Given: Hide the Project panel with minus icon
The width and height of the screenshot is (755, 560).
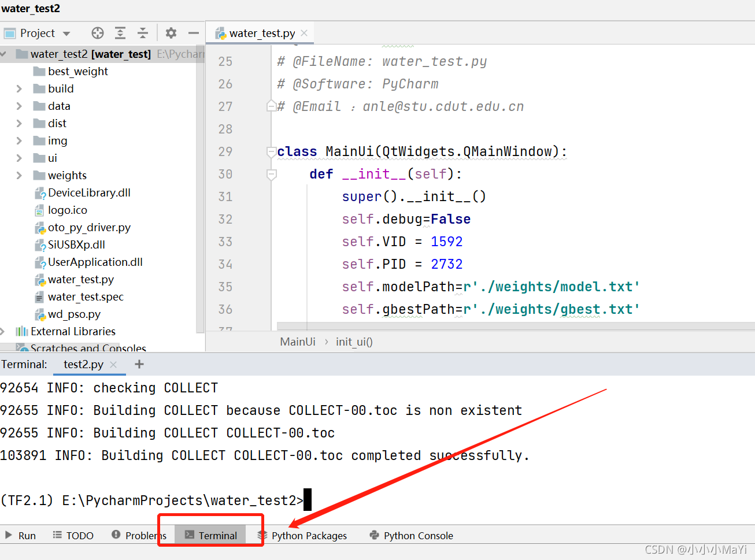Looking at the screenshot, I should 194,33.
